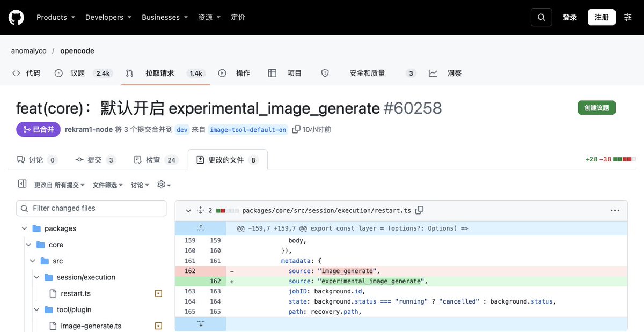
Task: Collapse the packages folder
Action: click(24, 228)
